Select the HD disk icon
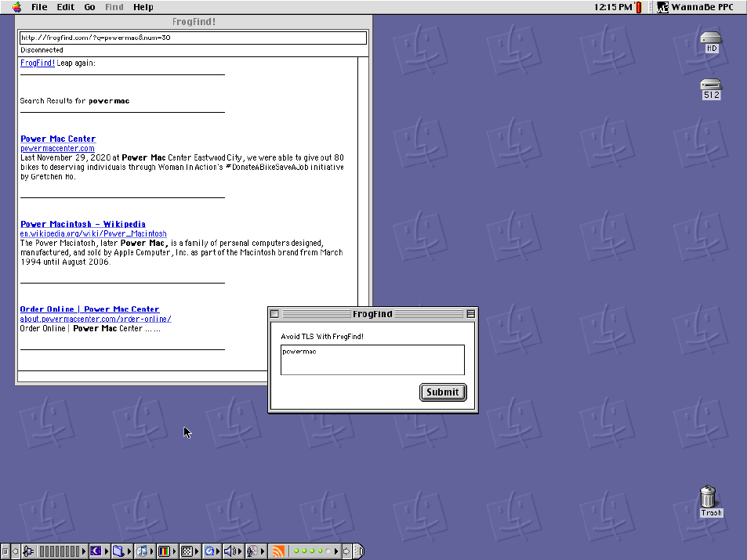Image resolution: width=747 pixels, height=560 pixels. [x=711, y=42]
